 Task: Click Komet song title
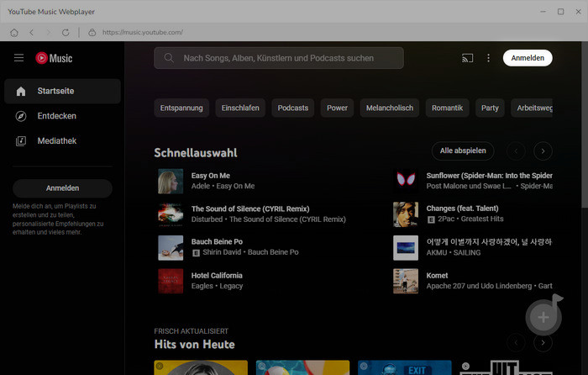click(x=437, y=276)
